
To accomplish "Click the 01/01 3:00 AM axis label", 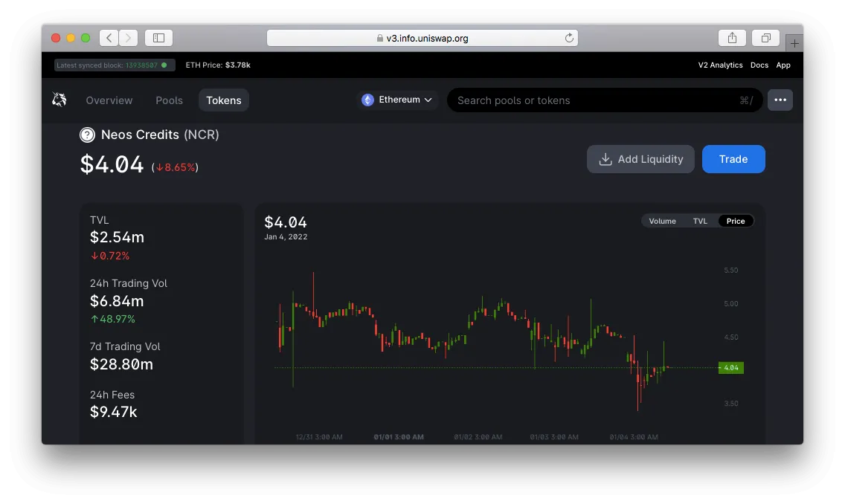I will click(x=399, y=436).
